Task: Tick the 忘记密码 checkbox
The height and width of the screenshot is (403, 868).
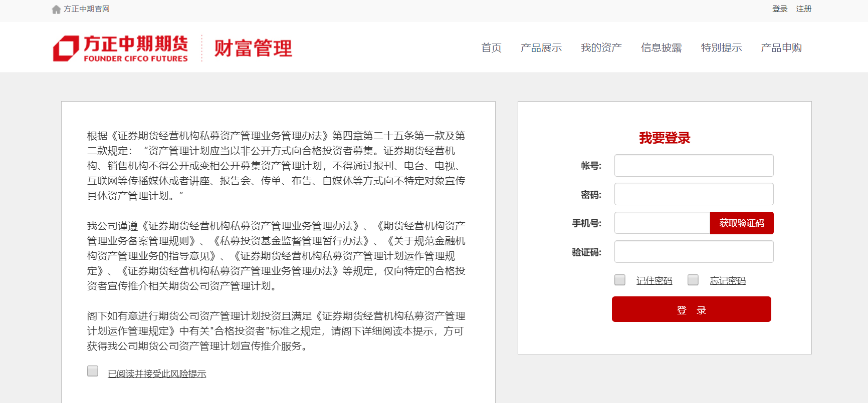Action: 693,280
